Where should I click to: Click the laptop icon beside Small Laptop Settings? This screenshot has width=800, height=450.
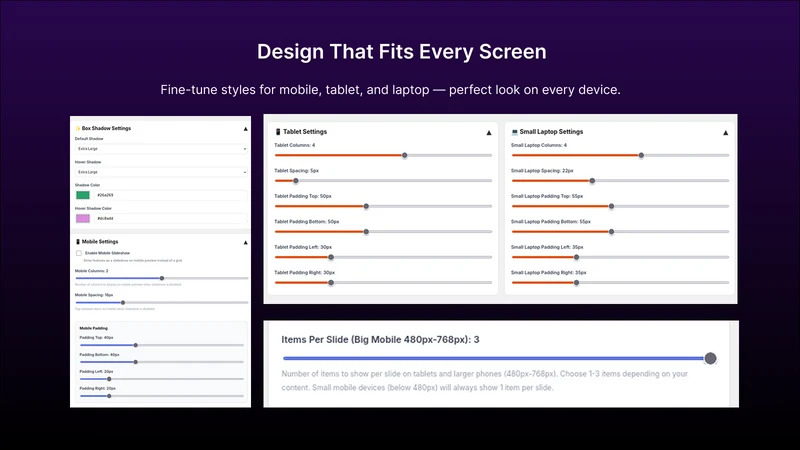514,132
